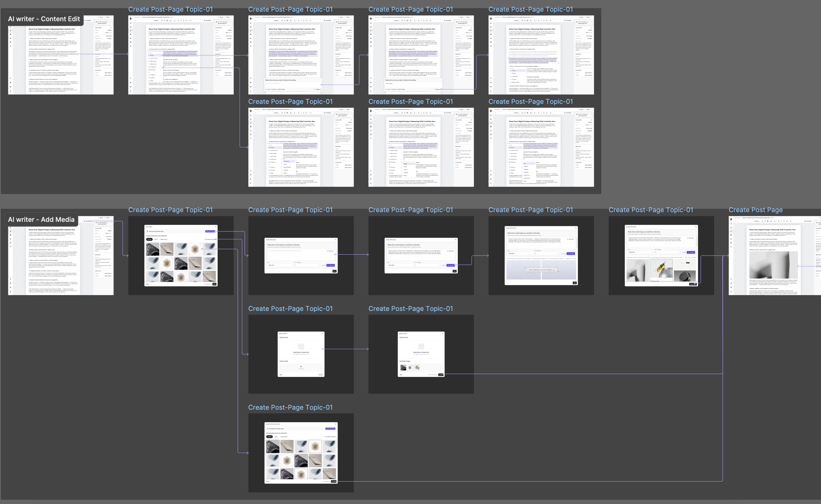The width and height of the screenshot is (821, 504).
Task: Open Size dropdown in empty-prompt Image Generation dialog
Action: (280, 265)
